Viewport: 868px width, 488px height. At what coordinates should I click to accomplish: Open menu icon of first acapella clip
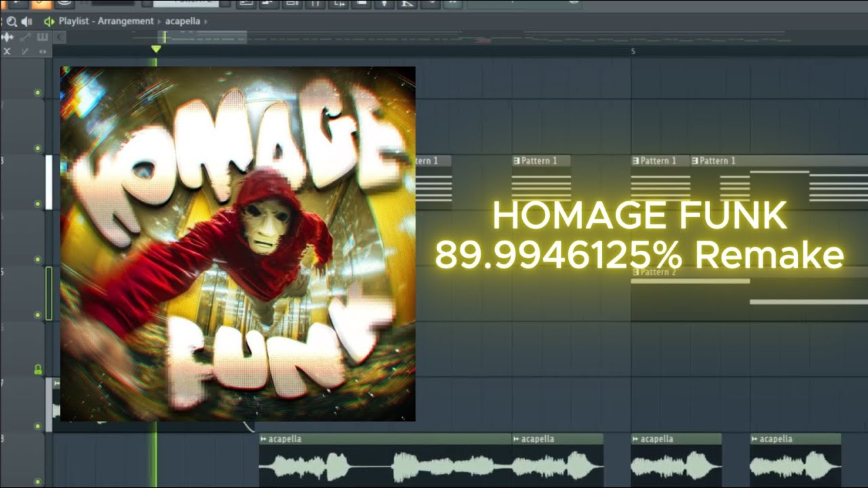[x=263, y=439]
